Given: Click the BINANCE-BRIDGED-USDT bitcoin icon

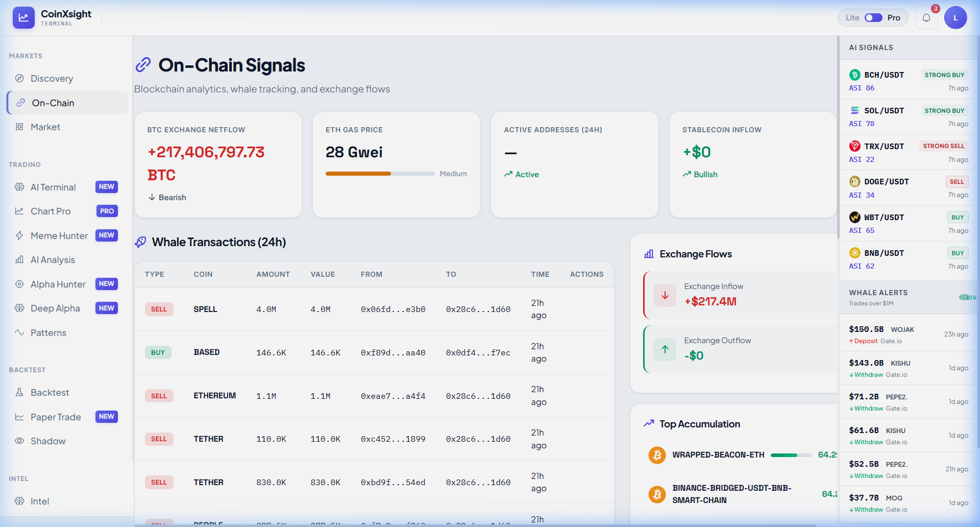Looking at the screenshot, I should (657, 494).
